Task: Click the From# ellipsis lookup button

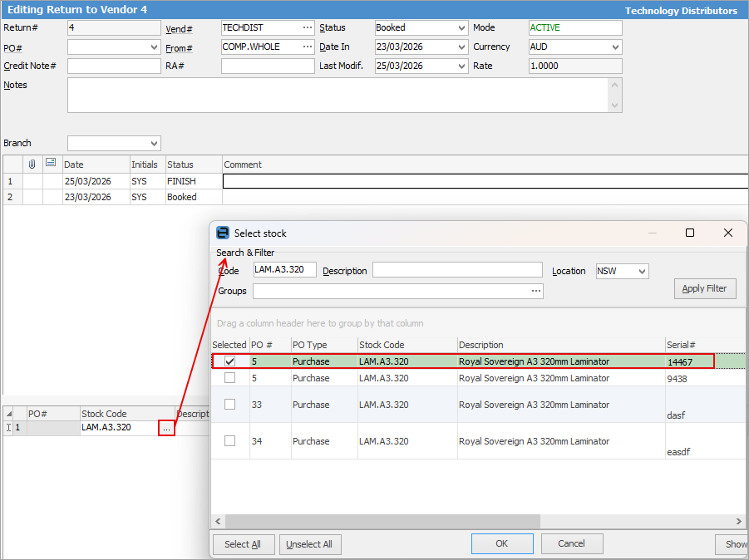Action: click(x=308, y=47)
